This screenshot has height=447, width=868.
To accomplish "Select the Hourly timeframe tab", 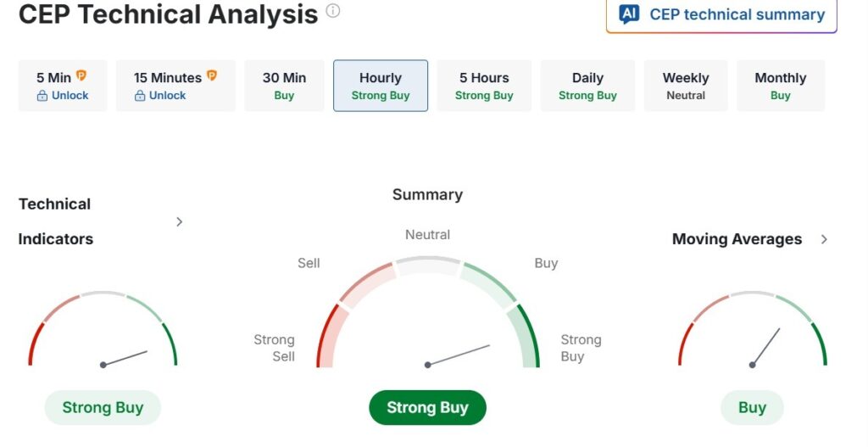I will point(381,86).
